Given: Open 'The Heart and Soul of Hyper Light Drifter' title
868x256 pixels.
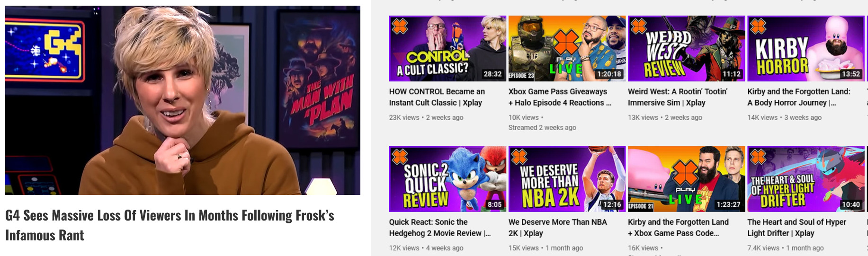Looking at the screenshot, I should point(797,228).
